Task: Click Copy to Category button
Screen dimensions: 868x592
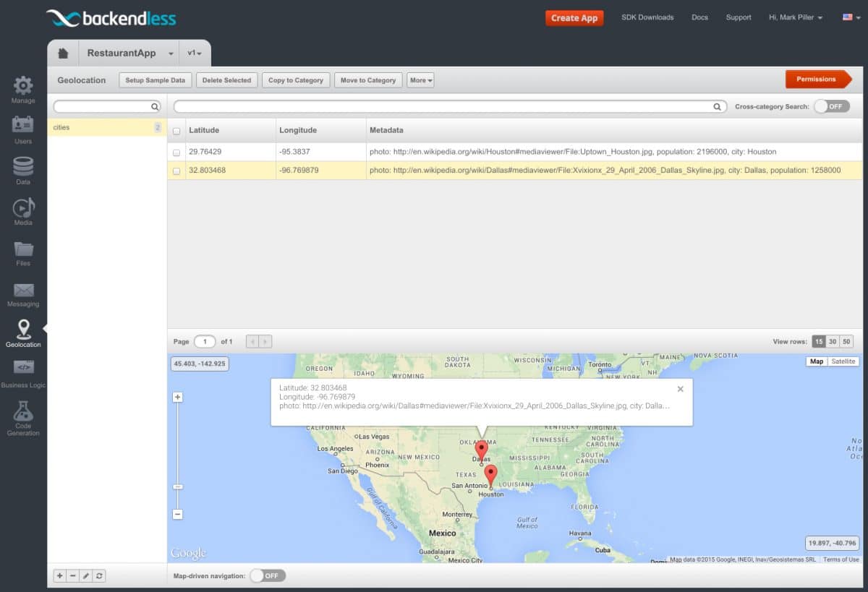Action: pos(296,80)
